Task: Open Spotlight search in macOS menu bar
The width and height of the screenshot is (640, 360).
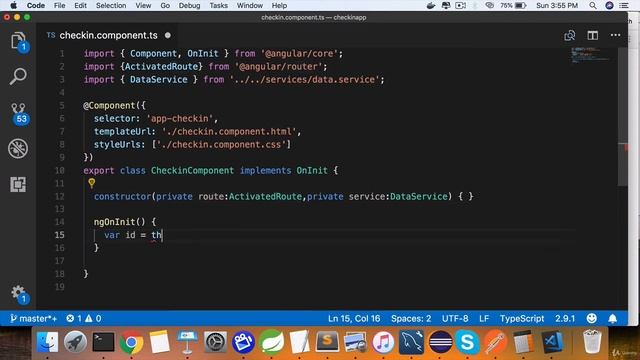Action: [593, 5]
